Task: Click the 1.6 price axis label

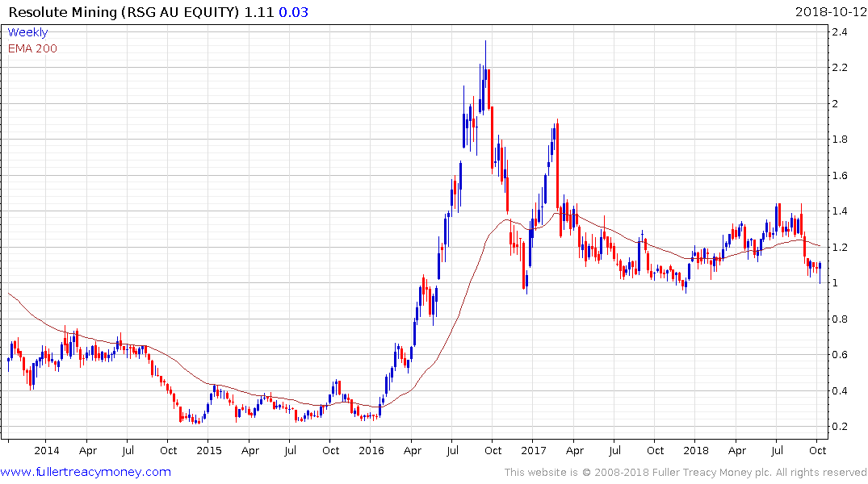Action: click(840, 175)
